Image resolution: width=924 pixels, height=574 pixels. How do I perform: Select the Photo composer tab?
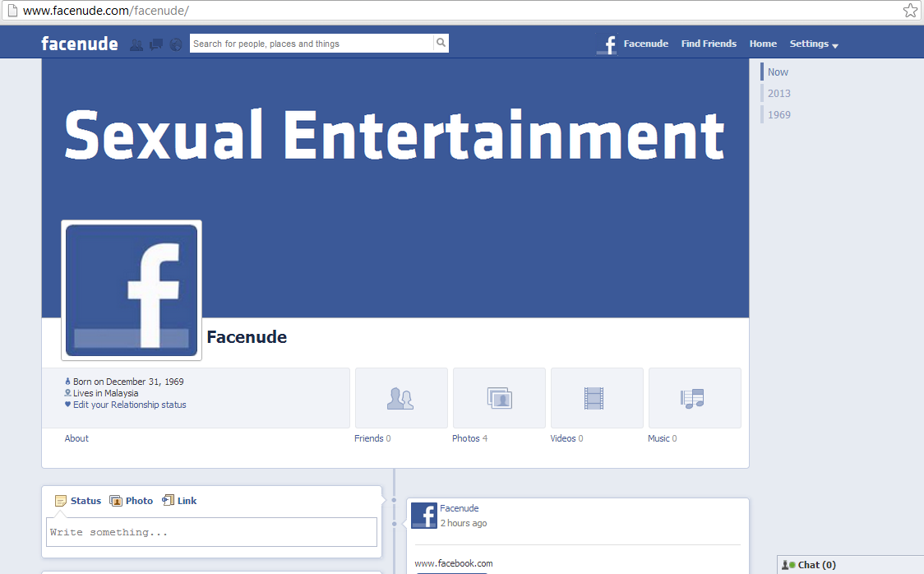click(132, 501)
